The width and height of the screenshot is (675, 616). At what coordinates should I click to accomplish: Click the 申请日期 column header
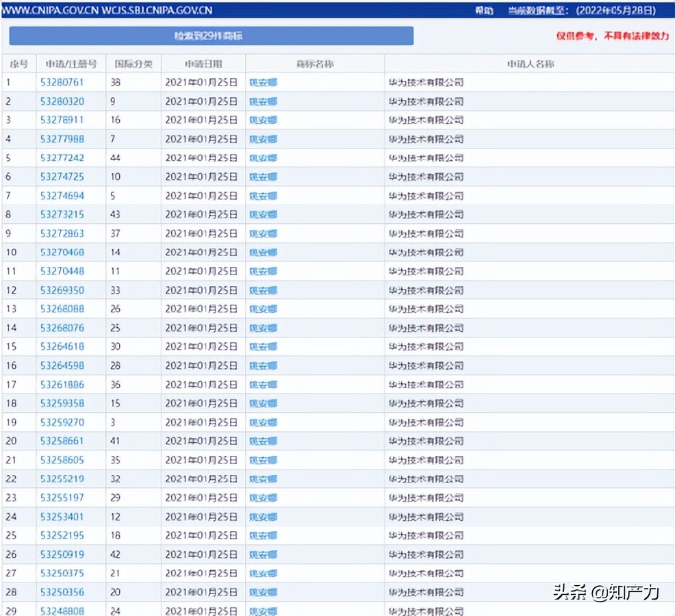tap(203, 64)
